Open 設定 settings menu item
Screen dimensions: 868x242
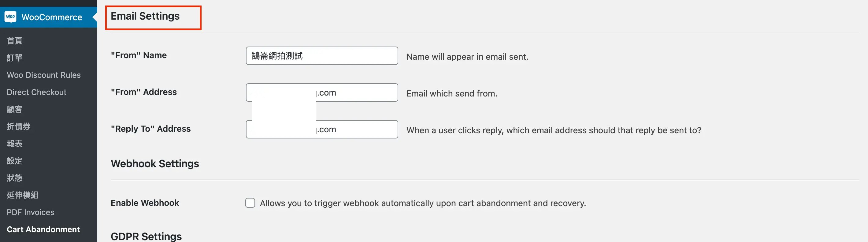click(x=14, y=161)
